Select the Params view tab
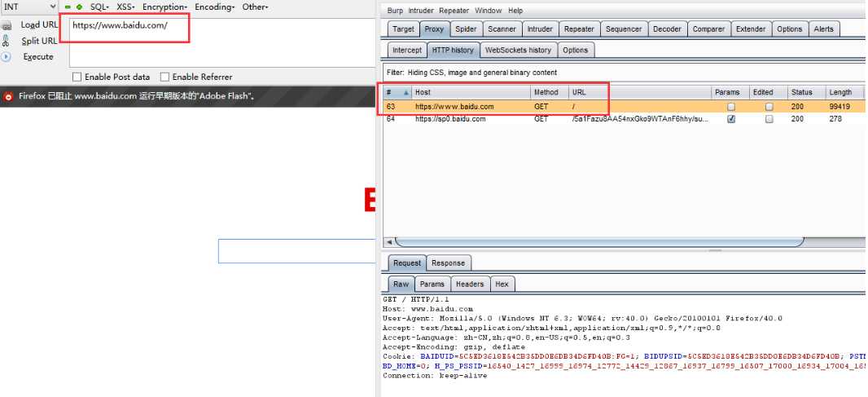This screenshot has width=868, height=397. pos(432,284)
